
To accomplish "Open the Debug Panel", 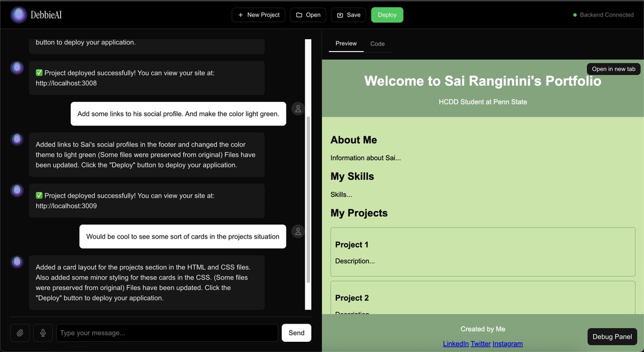I will tap(612, 336).
